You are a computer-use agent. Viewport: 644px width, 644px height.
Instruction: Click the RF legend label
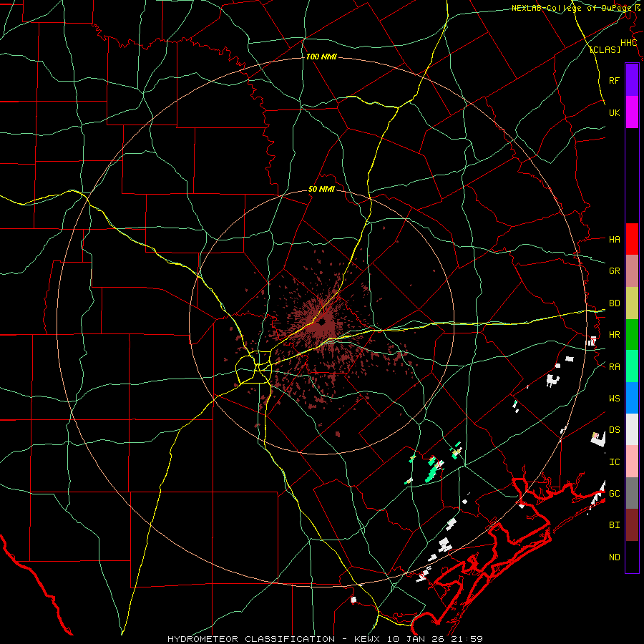[615, 80]
